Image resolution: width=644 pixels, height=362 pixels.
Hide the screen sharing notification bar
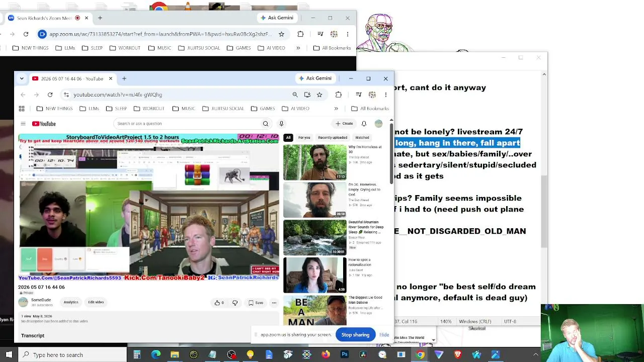click(384, 335)
